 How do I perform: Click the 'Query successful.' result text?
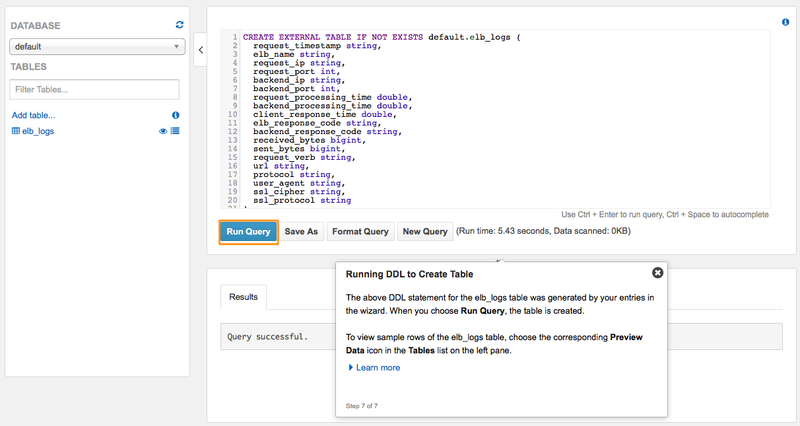pyautogui.click(x=267, y=337)
